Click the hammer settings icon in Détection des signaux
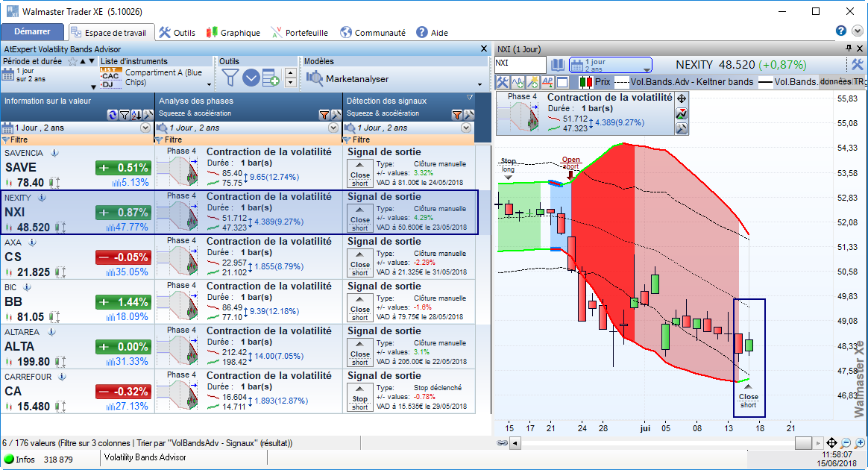This screenshot has height=470, width=868. (469, 115)
